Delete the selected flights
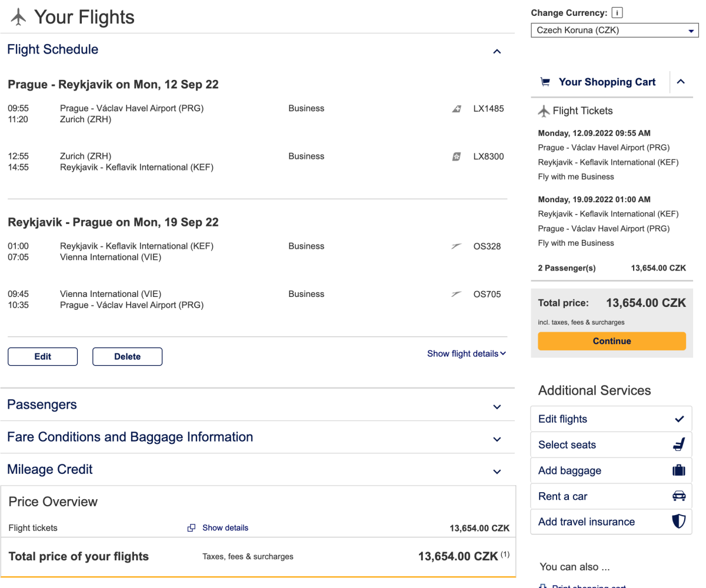Viewport: 706px width, 588px height. 127,356
